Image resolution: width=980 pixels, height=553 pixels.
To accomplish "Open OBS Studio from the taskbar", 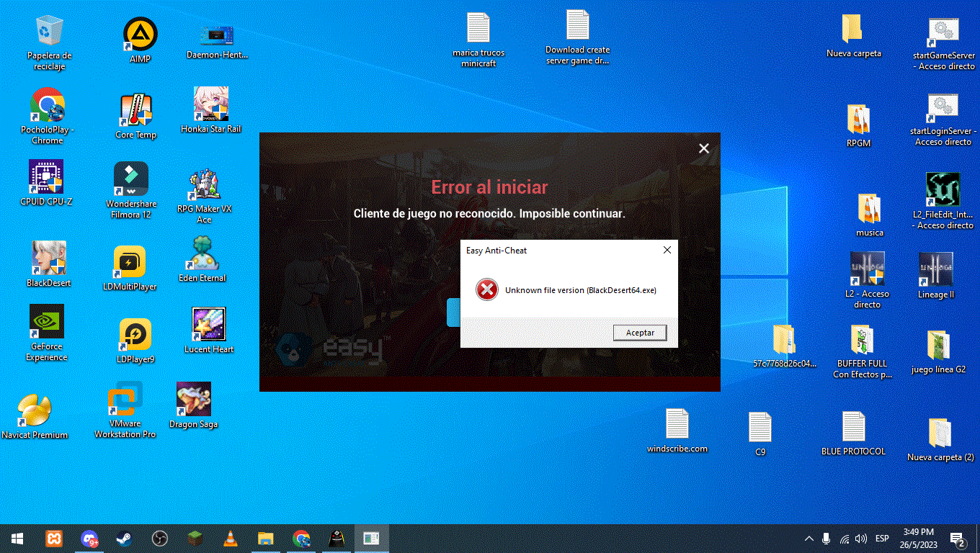I will [159, 539].
